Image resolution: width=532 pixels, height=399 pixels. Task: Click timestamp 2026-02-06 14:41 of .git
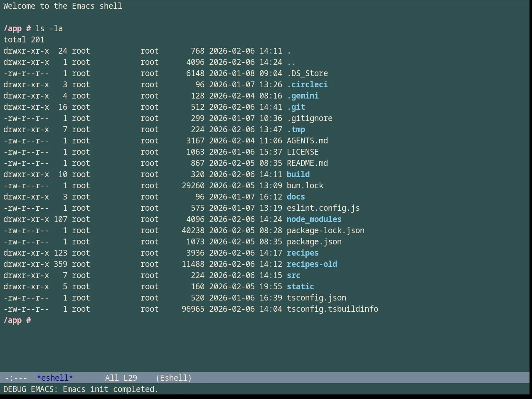point(246,107)
